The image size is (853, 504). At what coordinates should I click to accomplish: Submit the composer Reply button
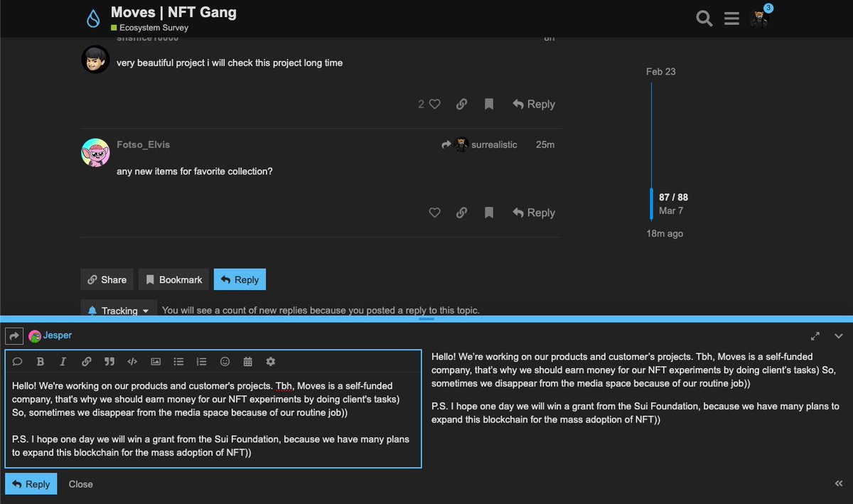[x=31, y=484]
